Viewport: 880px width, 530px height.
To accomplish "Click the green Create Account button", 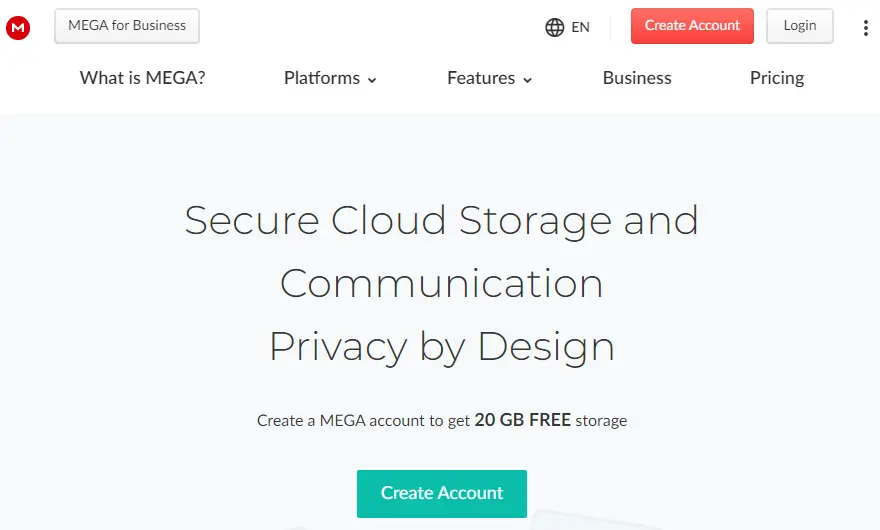I will click(x=442, y=493).
